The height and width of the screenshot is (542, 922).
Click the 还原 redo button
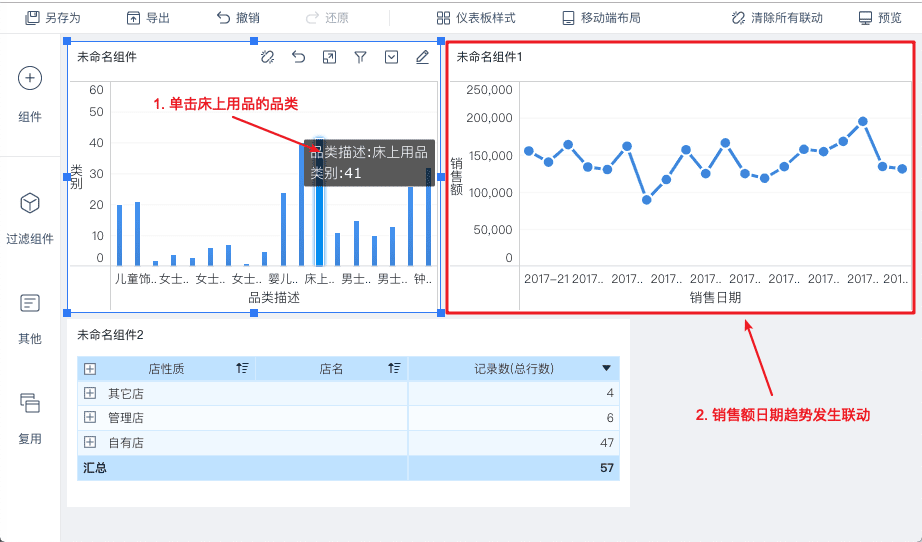[328, 18]
